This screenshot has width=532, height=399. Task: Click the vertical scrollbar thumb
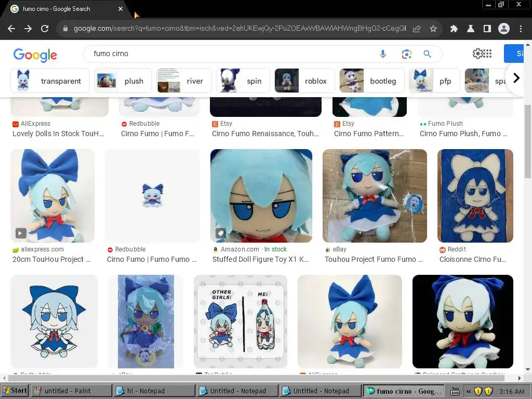(528, 141)
